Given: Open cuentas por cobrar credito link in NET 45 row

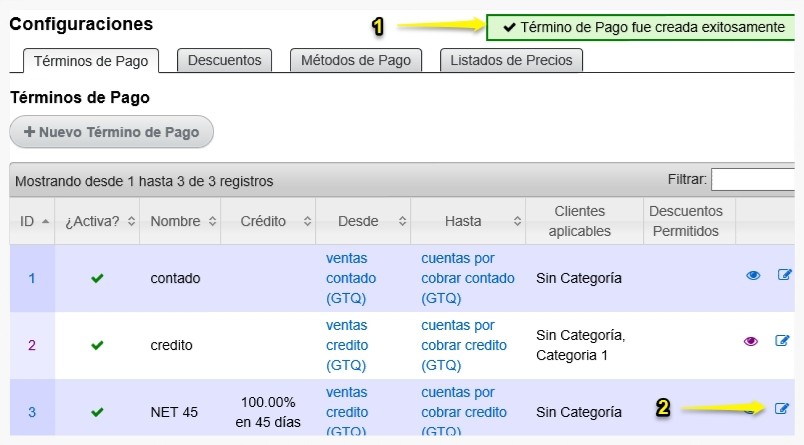Looking at the screenshot, I should 464,412.
